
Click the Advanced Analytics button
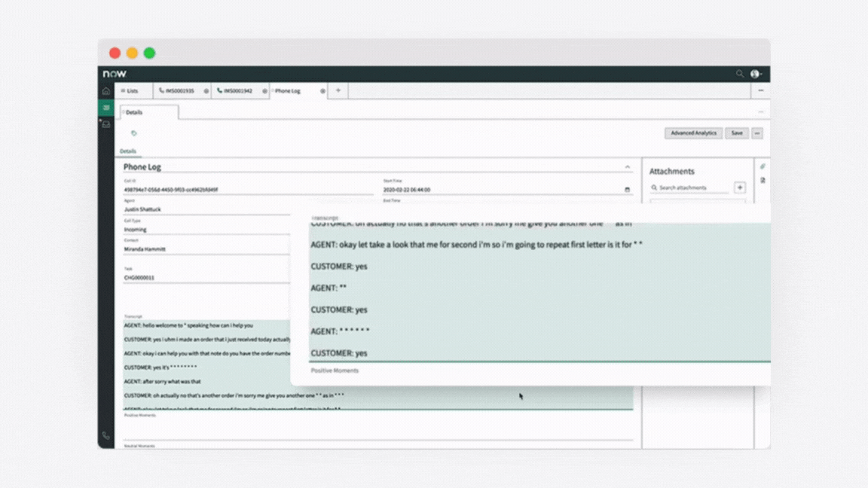pyautogui.click(x=693, y=133)
